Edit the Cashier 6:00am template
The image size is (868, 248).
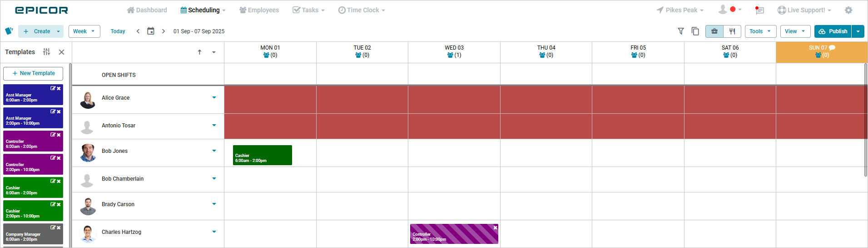[x=53, y=181]
